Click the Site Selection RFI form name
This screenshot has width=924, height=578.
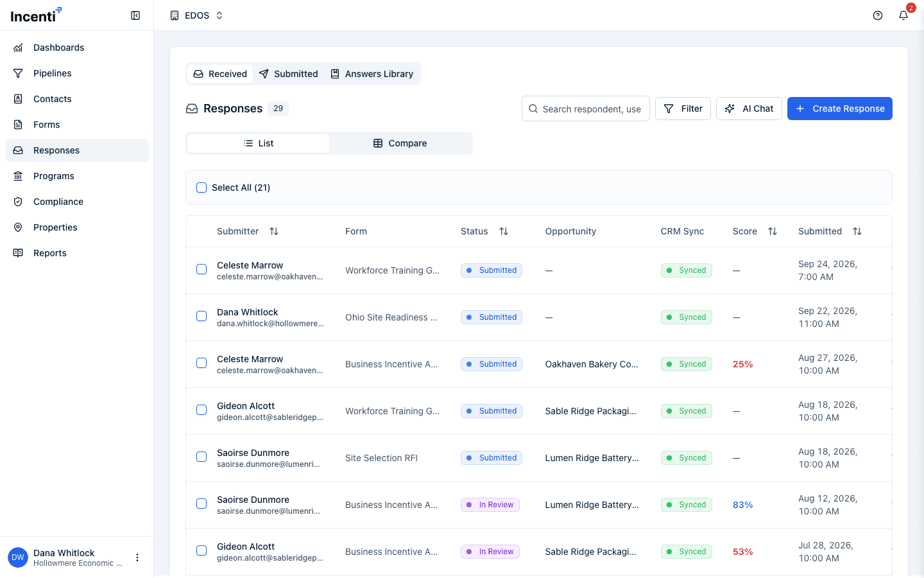click(x=381, y=458)
